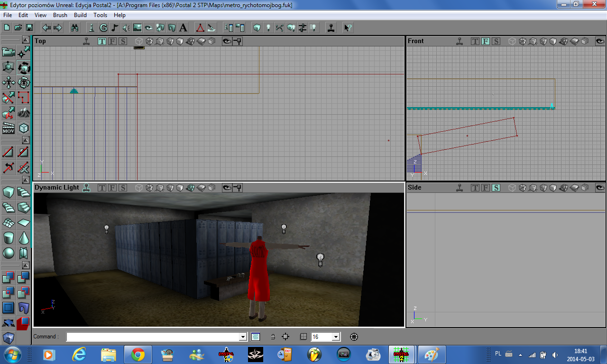This screenshot has height=364, width=607.
Task: Open the grid size 16 dropdown
Action: pos(336,337)
